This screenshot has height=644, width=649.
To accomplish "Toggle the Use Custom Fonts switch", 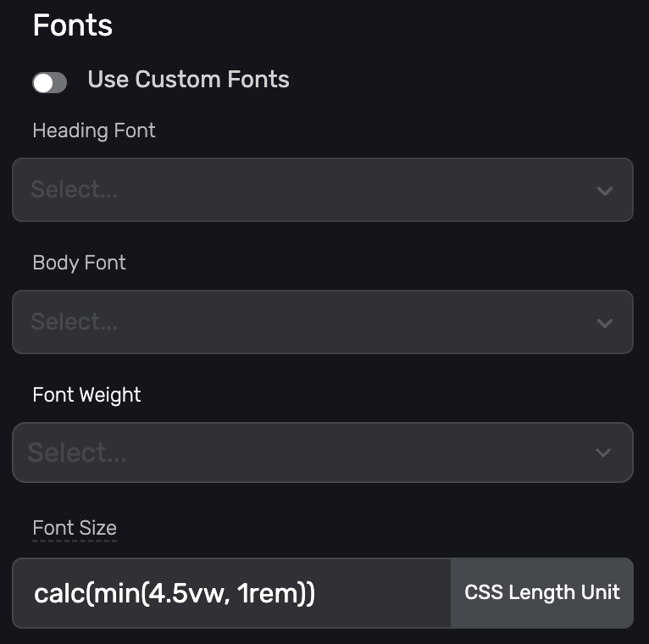I will click(x=49, y=82).
